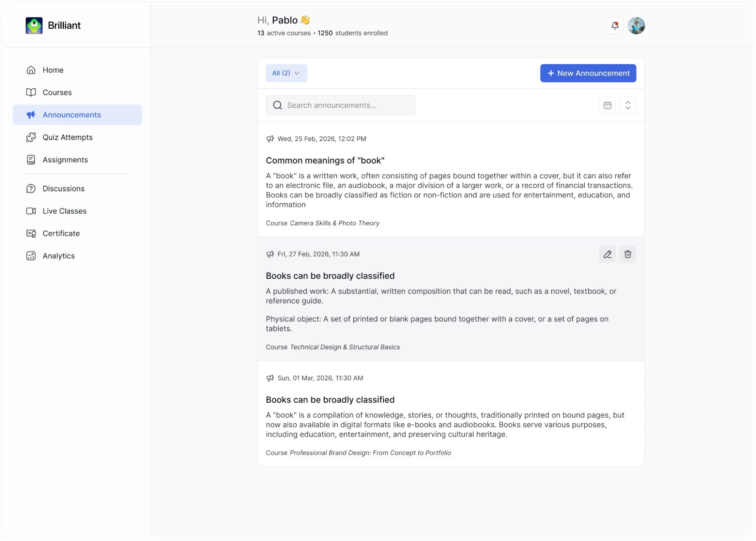This screenshot has height=541, width=756.
Task: Expand the All (2) filter dropdown
Action: 286,73
